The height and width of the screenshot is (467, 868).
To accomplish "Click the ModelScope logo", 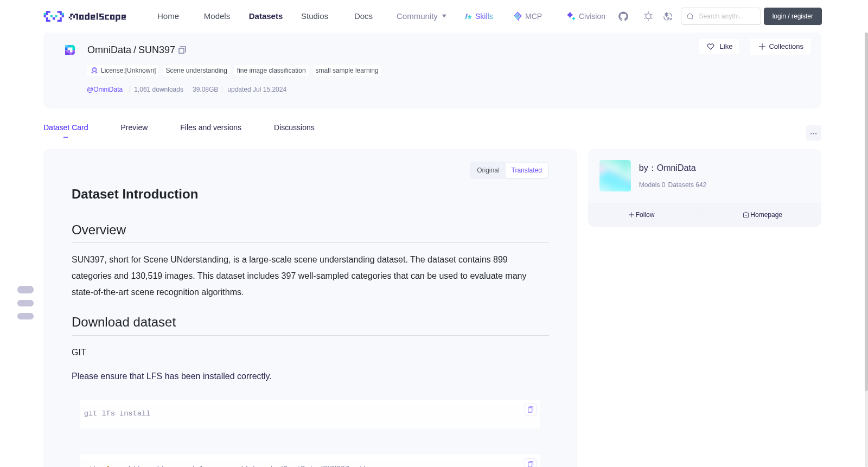I will tap(85, 16).
